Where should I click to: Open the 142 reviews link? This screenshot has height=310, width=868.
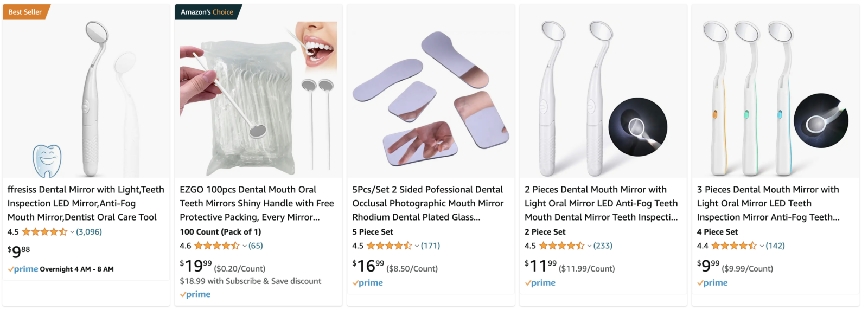(775, 246)
